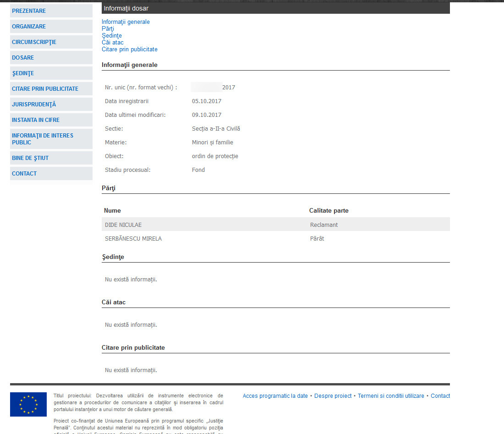
Task: Open CITARE PRIN PUBLICITATE sidebar item
Action: (45, 89)
